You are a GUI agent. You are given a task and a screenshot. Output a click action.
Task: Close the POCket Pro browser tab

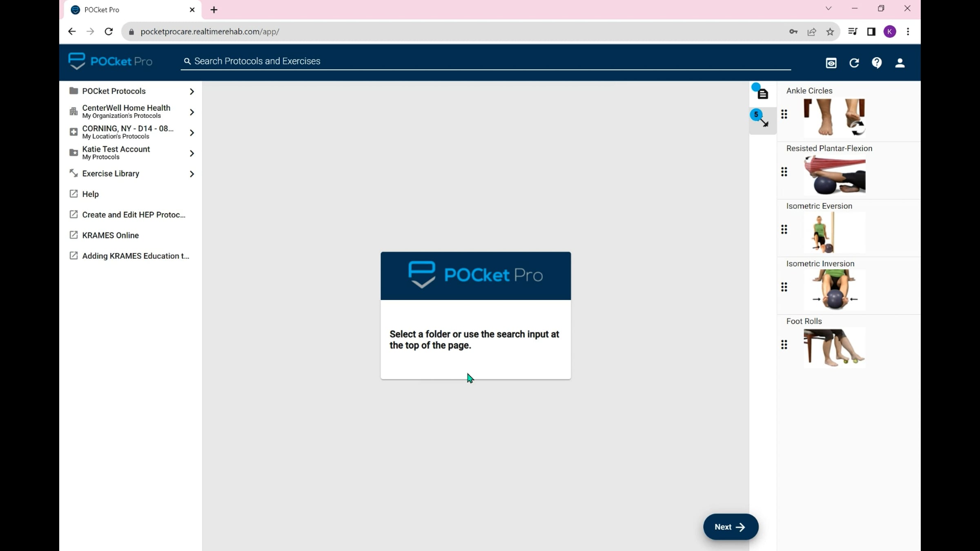pos(192,10)
